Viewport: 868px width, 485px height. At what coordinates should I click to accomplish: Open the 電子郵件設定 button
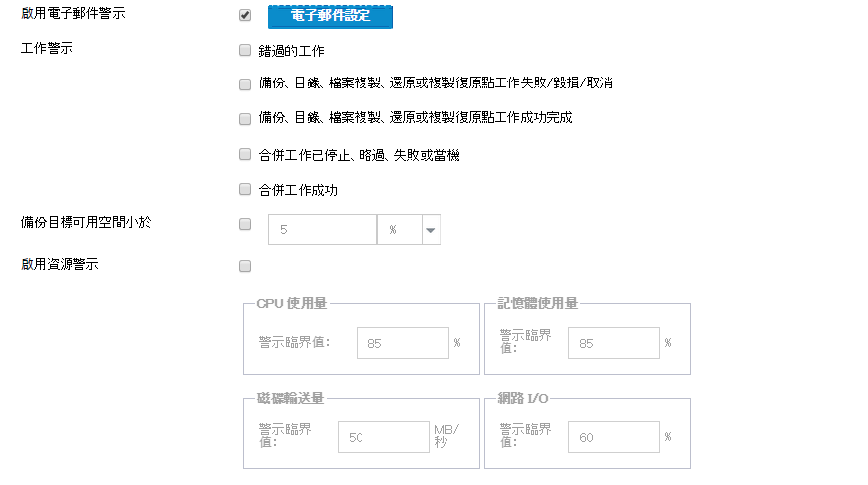(x=331, y=17)
